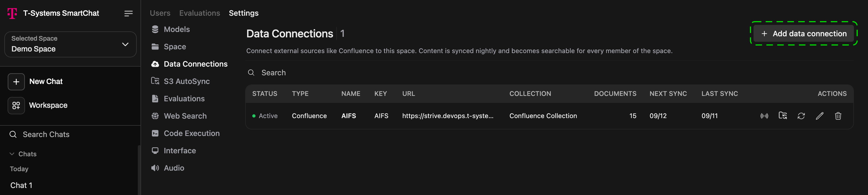Select Data Connections in settings menu
Viewport: 868px width, 195px height.
(x=189, y=64)
